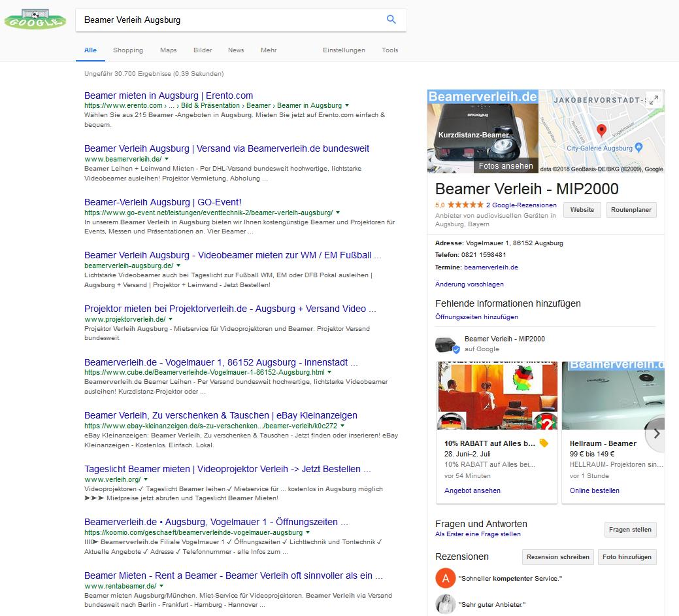
Task: Expand the map with the fullscreen icon
Action: [654, 99]
